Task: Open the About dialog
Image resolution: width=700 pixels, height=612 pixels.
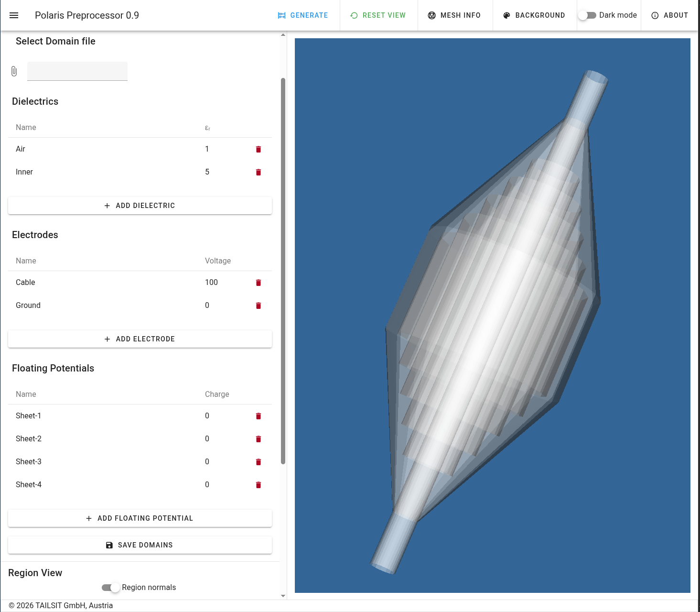Action: (670, 15)
